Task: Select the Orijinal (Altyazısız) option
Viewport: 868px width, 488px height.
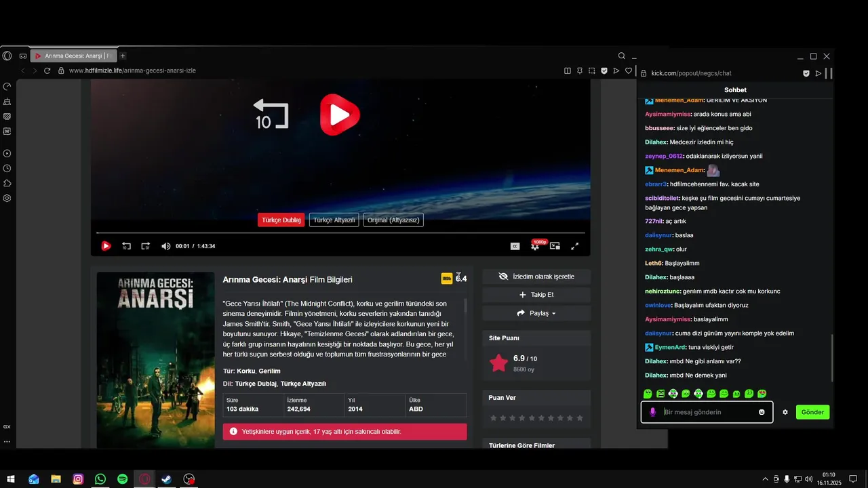Action: coord(393,220)
